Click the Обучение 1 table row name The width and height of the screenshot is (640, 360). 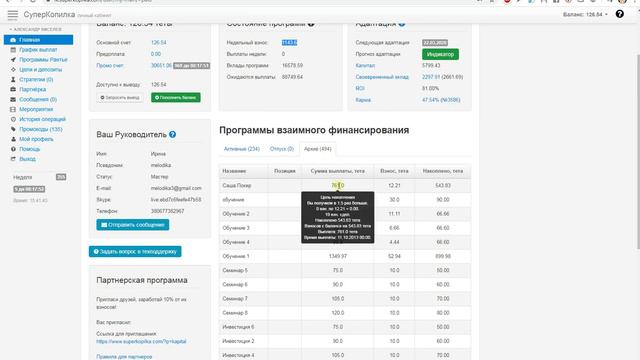pos(236,256)
